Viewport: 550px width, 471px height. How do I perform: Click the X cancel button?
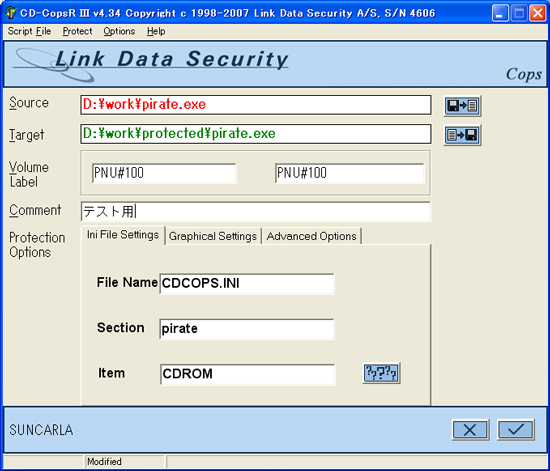(470, 430)
